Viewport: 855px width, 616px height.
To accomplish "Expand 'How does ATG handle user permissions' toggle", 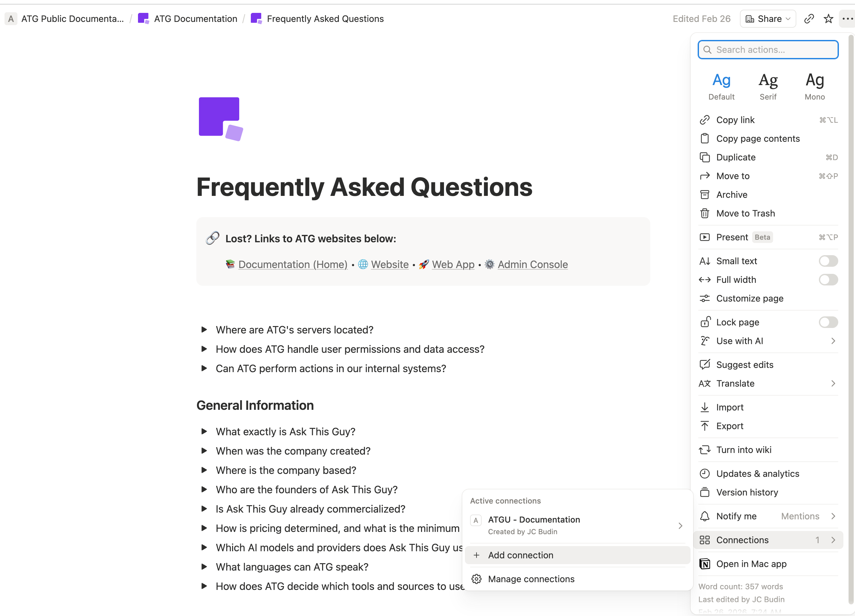I will [204, 349].
